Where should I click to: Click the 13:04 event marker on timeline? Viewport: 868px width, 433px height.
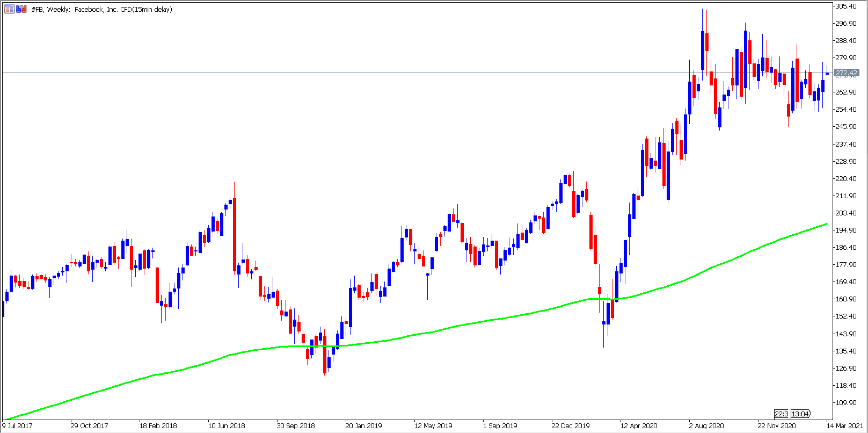[x=800, y=414]
